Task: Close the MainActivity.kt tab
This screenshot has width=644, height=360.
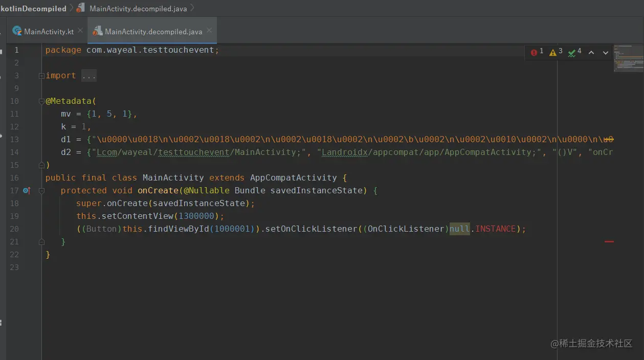Action: [x=80, y=31]
